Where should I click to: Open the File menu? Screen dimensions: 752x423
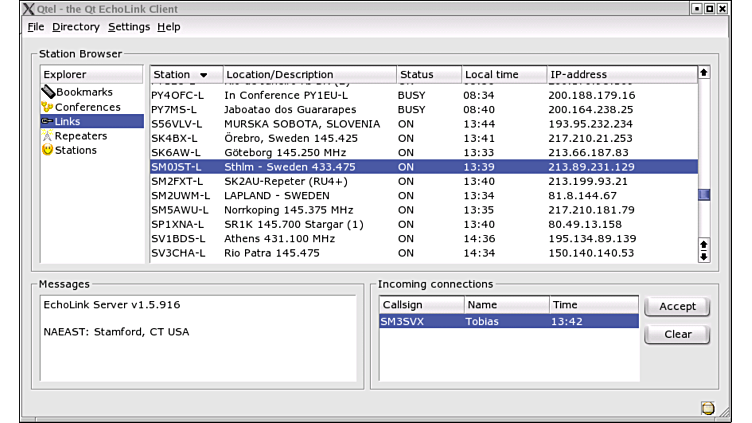pyautogui.click(x=36, y=27)
